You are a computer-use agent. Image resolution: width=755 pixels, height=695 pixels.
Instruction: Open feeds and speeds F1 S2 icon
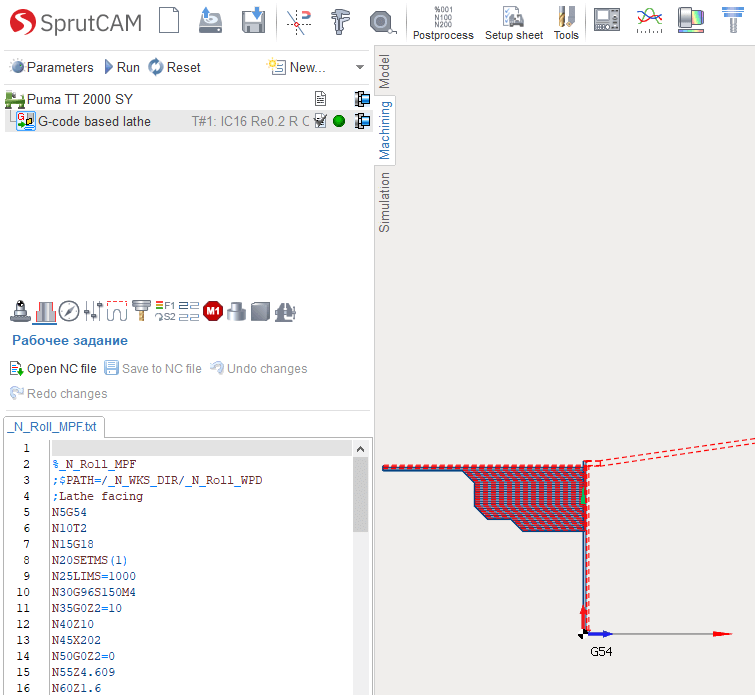click(x=165, y=311)
